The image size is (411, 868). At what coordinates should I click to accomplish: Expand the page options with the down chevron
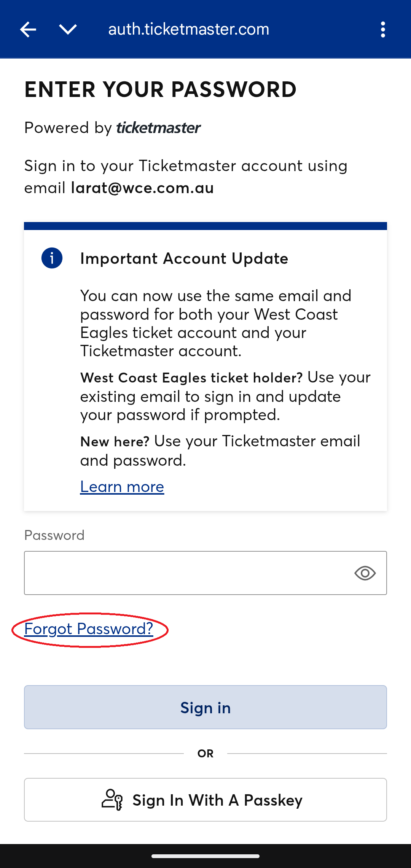pos(67,29)
